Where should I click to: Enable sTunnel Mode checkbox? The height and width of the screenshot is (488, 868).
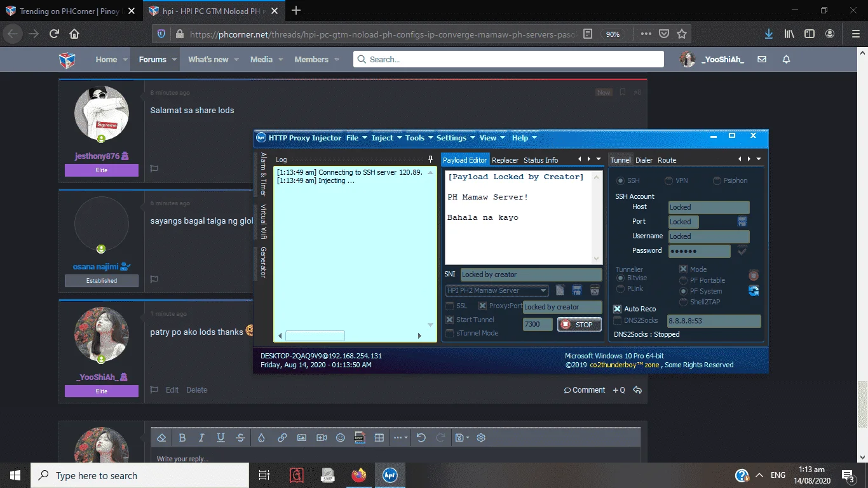coord(450,333)
